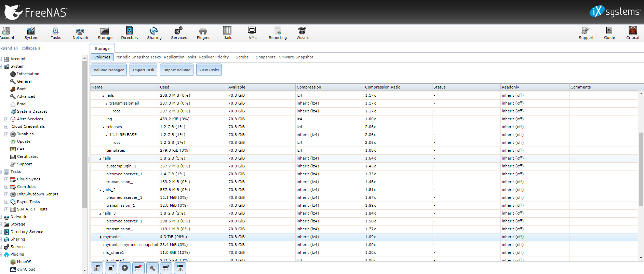Open the Plugins toolbar icon
Viewport: 644px width, 274px height.
(203, 33)
